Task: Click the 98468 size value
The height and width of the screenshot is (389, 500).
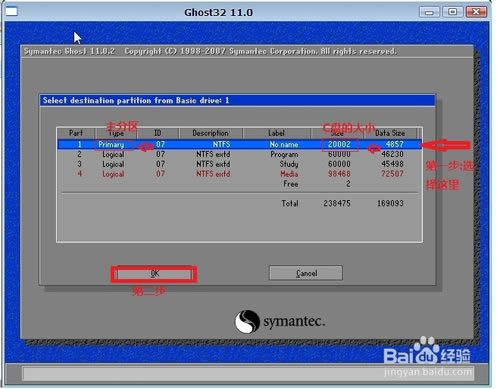Action: pos(339,174)
